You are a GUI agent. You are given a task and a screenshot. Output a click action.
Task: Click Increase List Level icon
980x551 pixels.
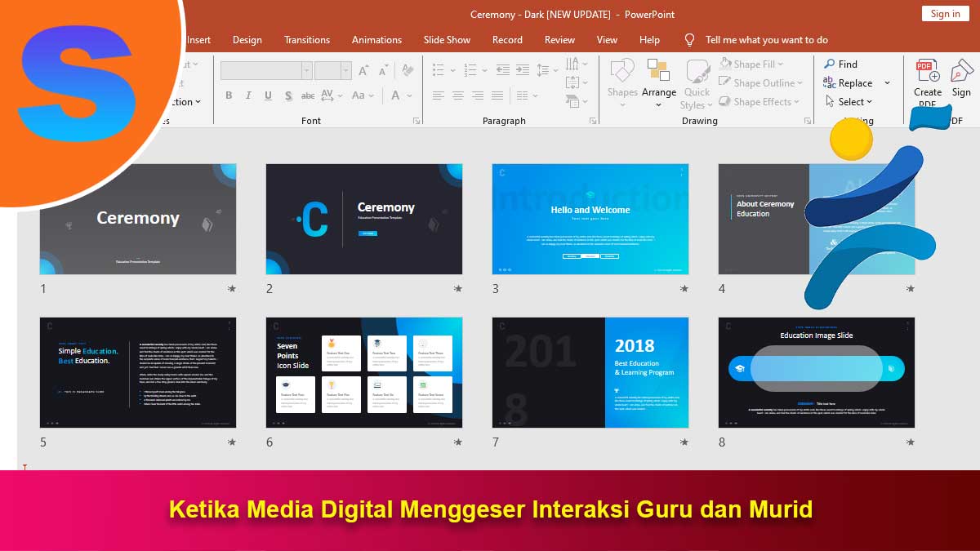click(523, 70)
